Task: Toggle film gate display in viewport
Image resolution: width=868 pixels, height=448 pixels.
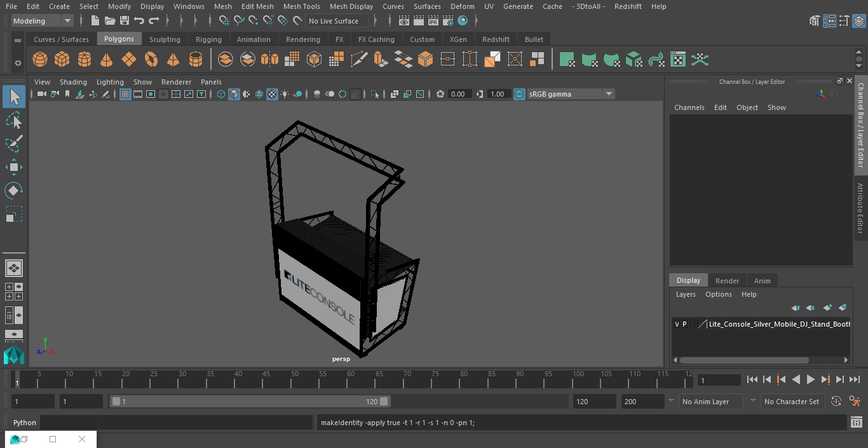Action: 138,94
